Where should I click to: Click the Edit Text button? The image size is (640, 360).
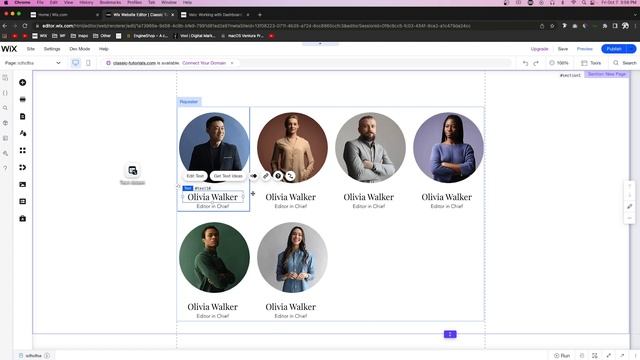[195, 176]
